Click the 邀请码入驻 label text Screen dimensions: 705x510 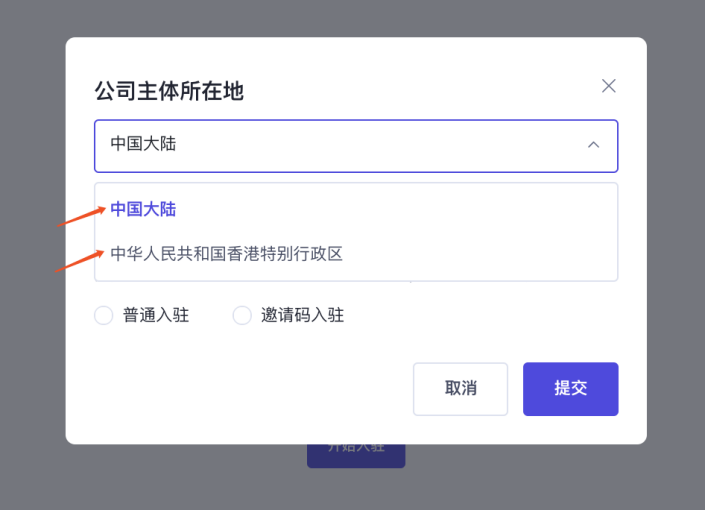pyautogui.click(x=302, y=316)
